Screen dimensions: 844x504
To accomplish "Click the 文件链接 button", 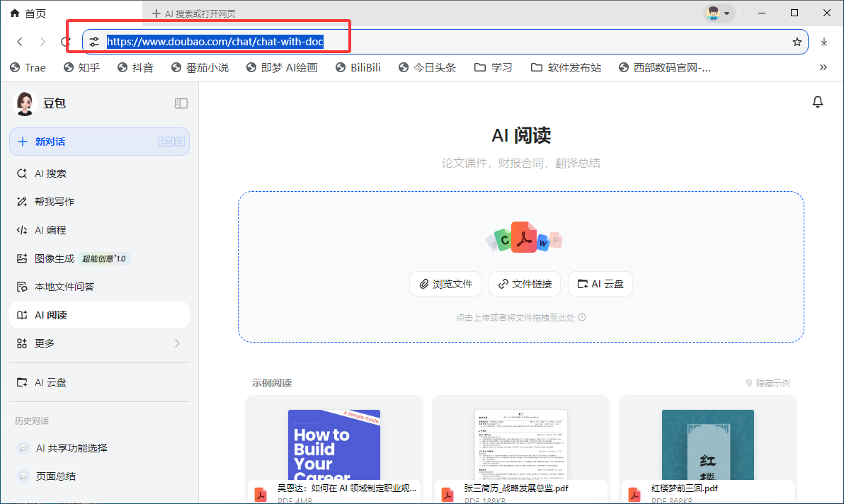I will (525, 284).
